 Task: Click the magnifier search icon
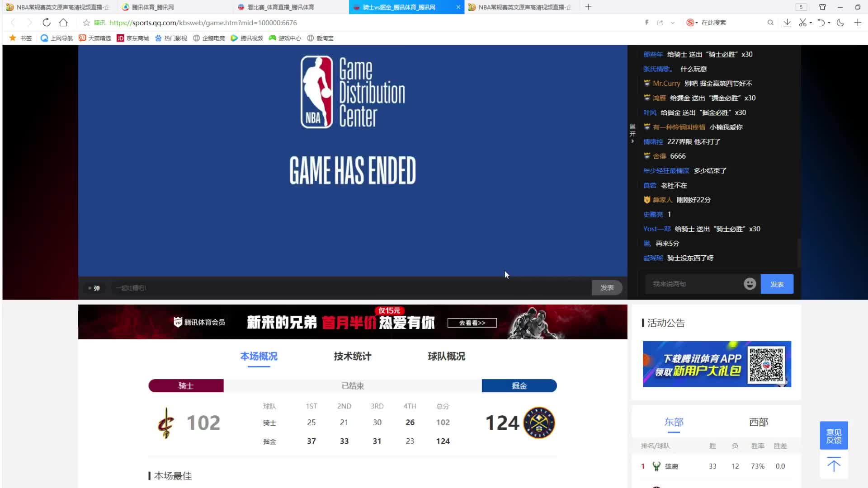[x=770, y=23]
